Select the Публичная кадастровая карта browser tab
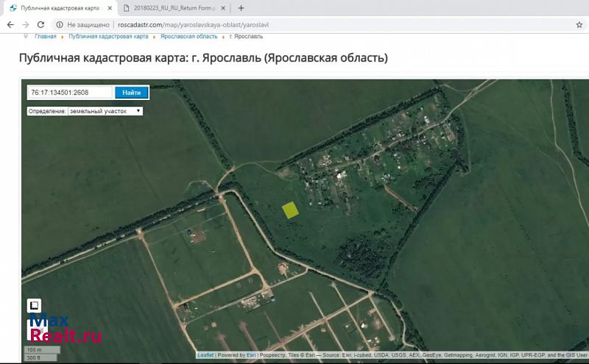Viewport: 589px width, 364px height. click(55, 8)
